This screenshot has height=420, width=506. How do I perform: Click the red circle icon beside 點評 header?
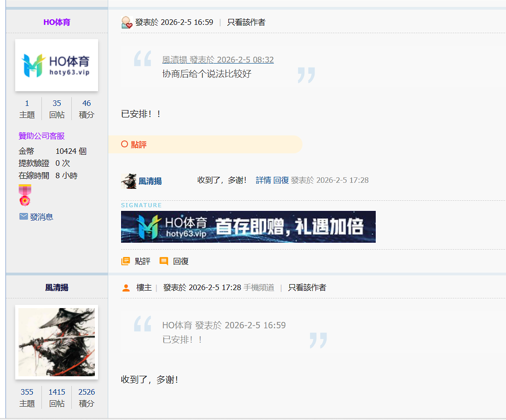[124, 144]
